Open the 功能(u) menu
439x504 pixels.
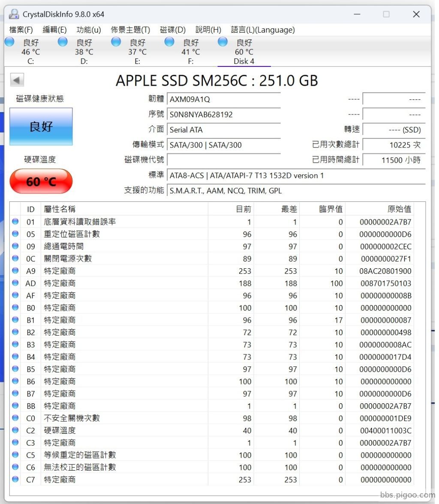click(x=89, y=30)
